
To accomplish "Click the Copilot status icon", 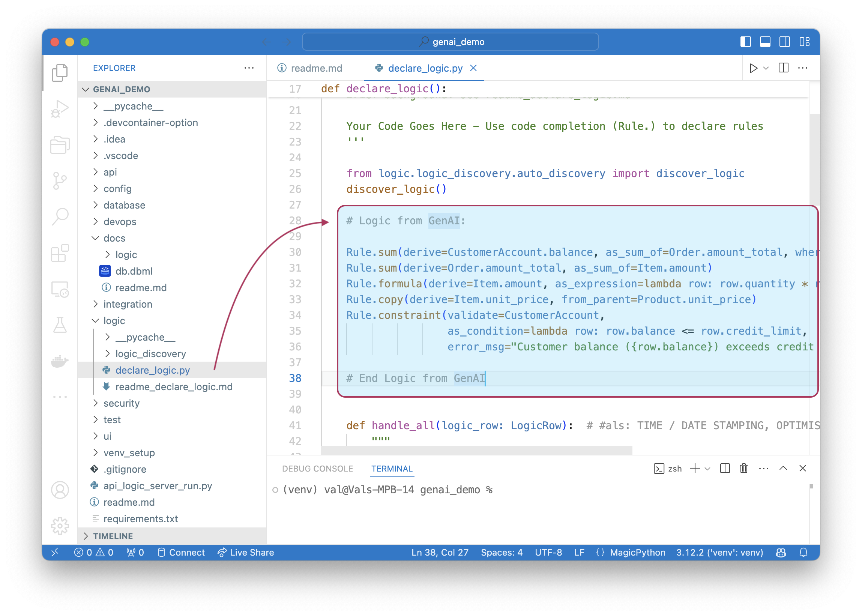I will coord(781,553).
